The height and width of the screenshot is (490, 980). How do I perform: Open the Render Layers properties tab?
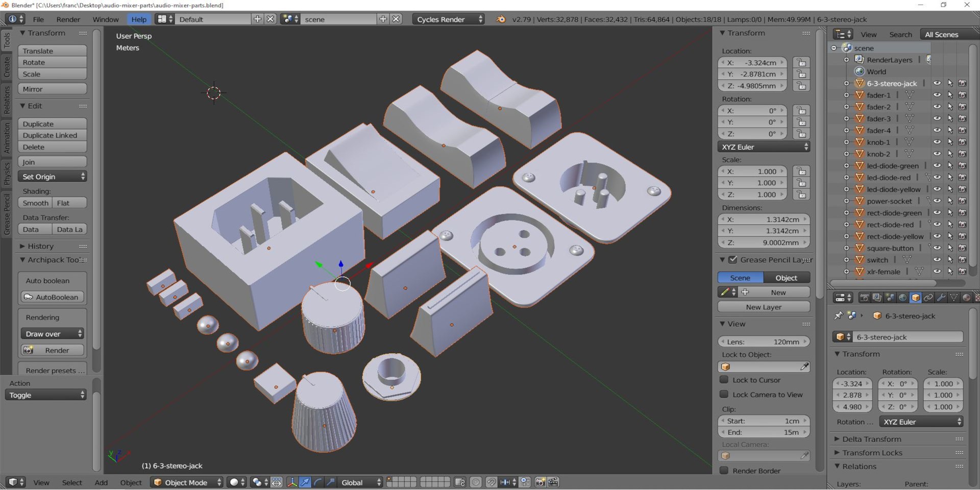(x=877, y=298)
